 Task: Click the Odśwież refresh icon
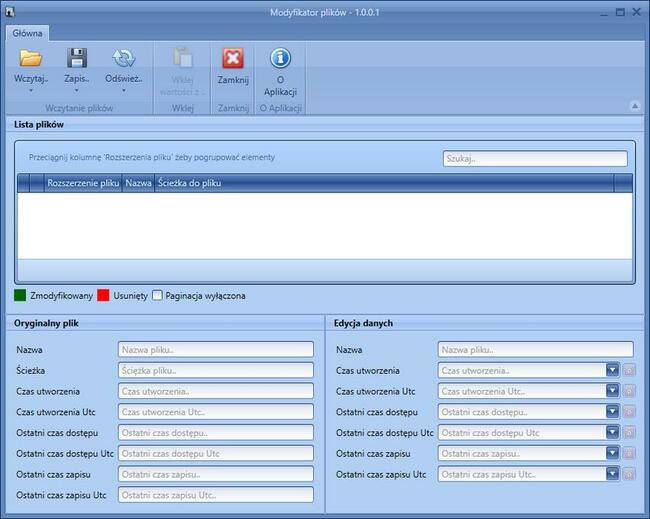click(x=123, y=58)
